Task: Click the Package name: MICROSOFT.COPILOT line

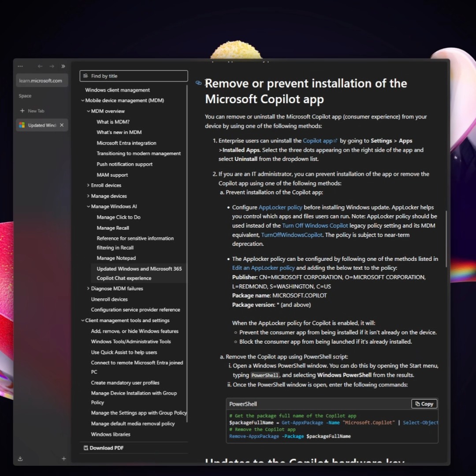Action: pyautogui.click(x=279, y=295)
